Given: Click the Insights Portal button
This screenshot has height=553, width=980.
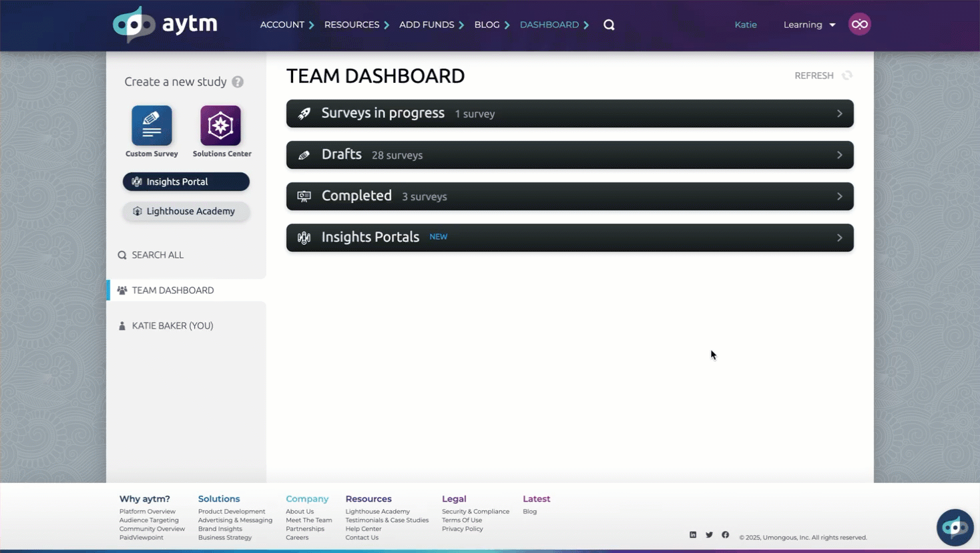Looking at the screenshot, I should point(186,182).
